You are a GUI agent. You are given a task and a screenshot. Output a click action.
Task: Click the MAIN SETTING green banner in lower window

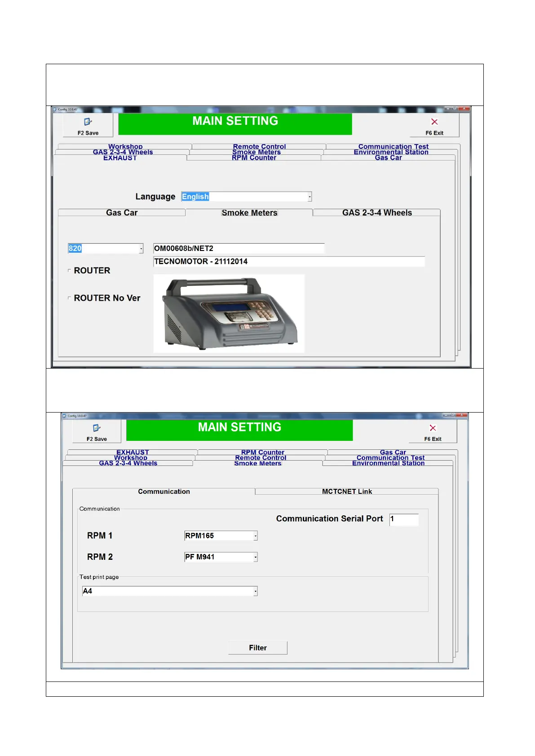[x=239, y=430]
